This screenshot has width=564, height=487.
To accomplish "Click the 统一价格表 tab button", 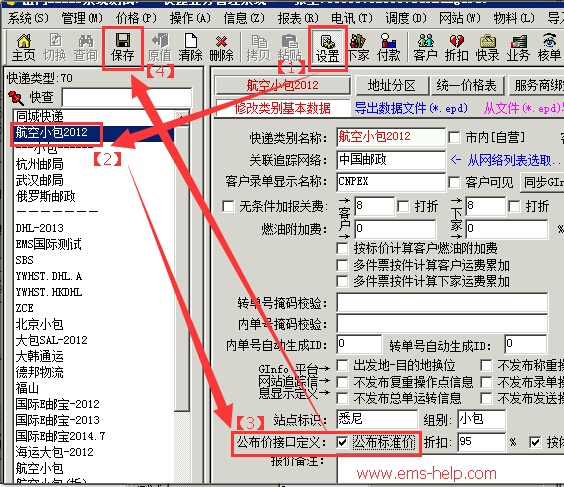I will [467, 86].
